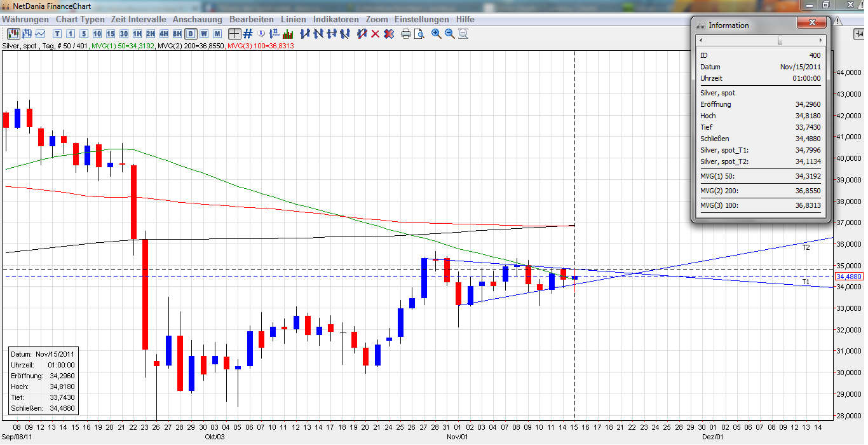
Task: Open the Bearbeiten menu
Action: [x=252, y=20]
